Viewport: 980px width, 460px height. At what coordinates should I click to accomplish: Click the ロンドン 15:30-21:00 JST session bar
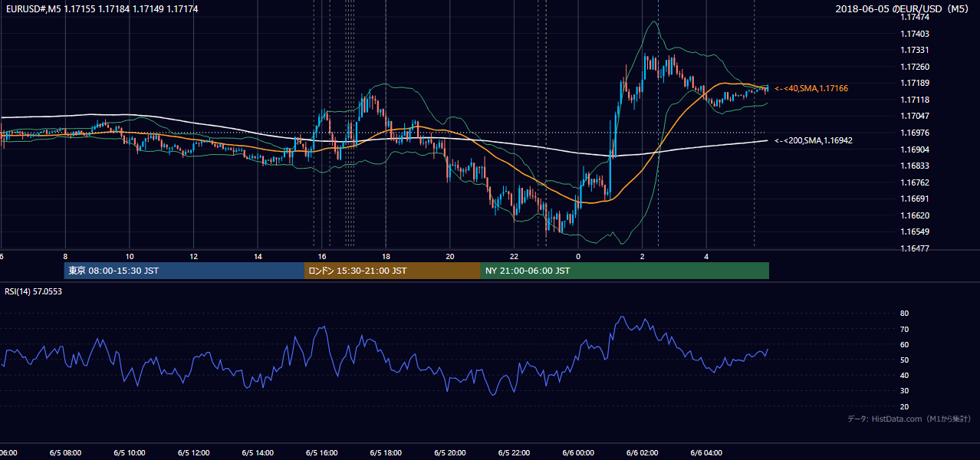coord(393,271)
